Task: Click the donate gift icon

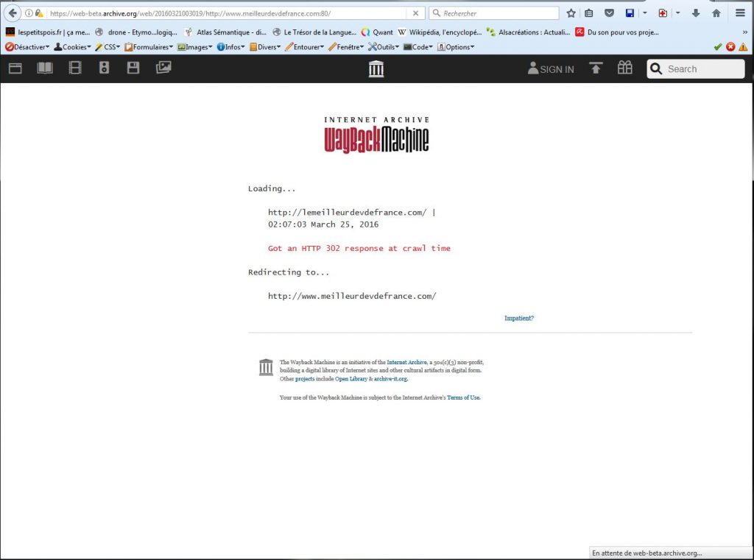Action: [x=625, y=68]
